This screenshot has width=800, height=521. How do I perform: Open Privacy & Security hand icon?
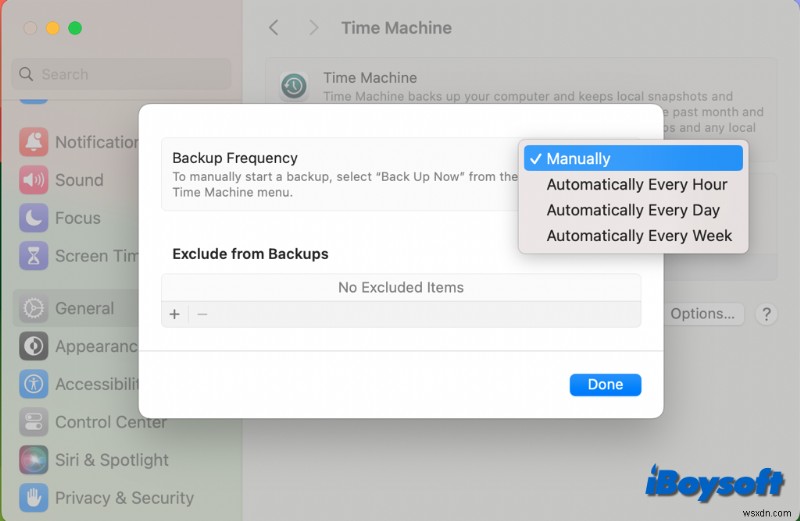(34, 498)
